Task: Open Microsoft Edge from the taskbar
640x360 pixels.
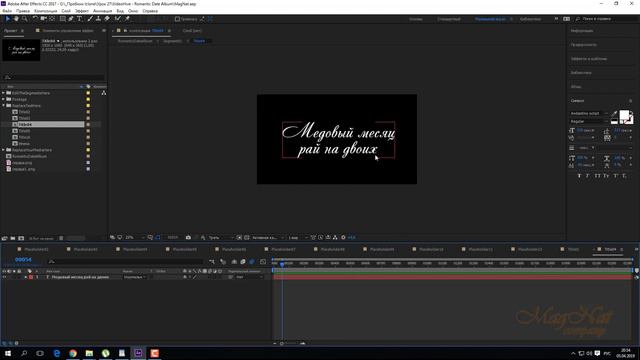Action: point(57,353)
